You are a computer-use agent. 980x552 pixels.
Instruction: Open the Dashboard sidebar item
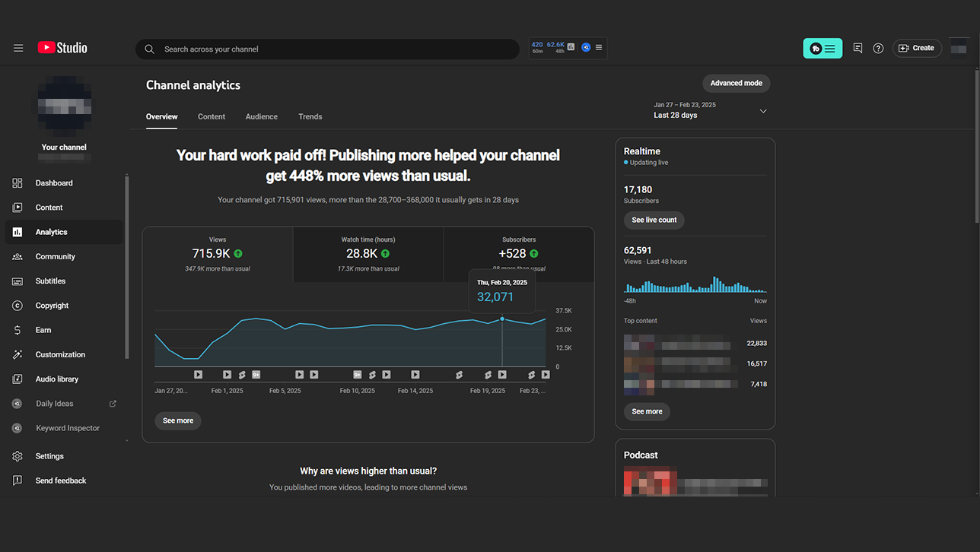click(64, 183)
